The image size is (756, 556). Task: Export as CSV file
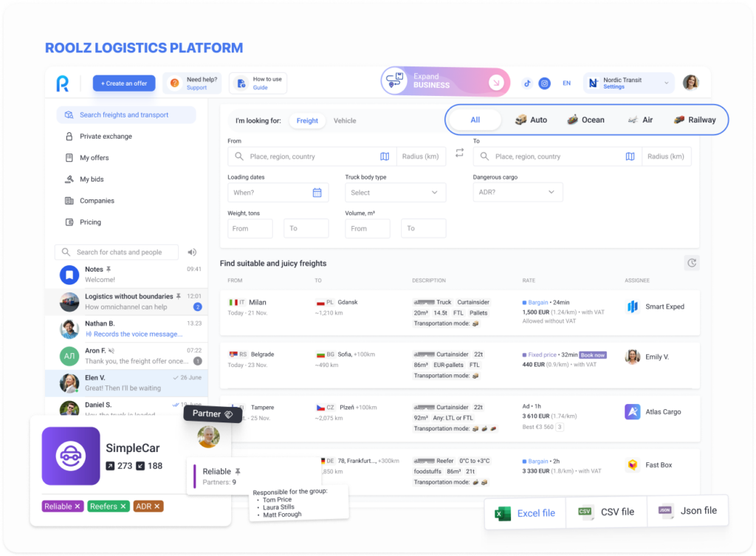pyautogui.click(x=606, y=512)
